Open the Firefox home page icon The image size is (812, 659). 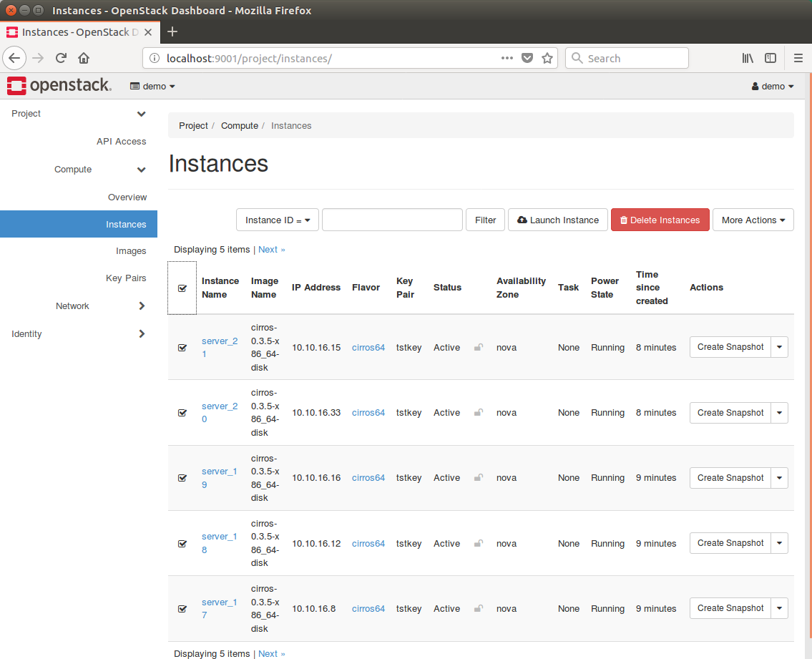coord(84,58)
